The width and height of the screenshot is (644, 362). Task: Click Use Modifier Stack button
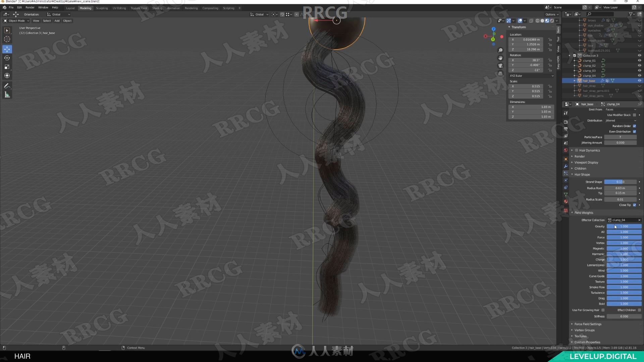(x=634, y=115)
